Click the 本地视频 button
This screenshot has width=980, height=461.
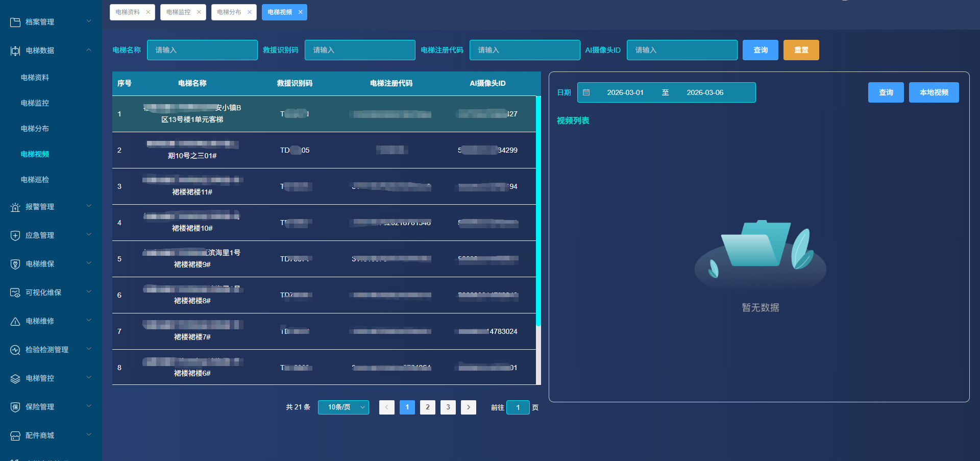click(934, 92)
